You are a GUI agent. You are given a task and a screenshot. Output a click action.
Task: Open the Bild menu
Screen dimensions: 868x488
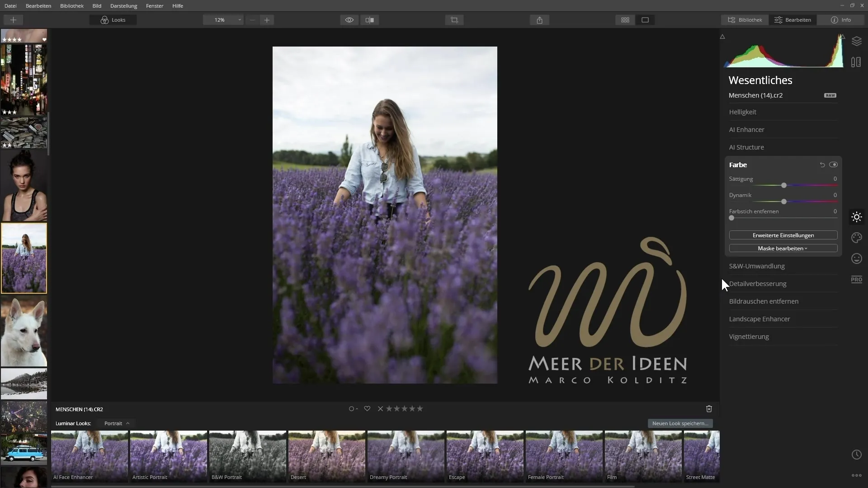coord(97,6)
